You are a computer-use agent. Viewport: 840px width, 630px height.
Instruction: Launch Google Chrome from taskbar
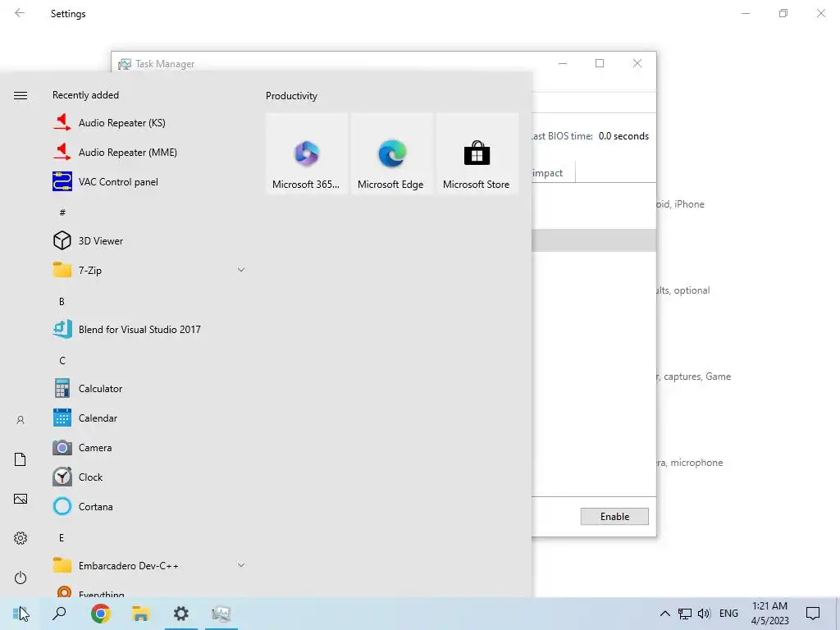click(100, 614)
